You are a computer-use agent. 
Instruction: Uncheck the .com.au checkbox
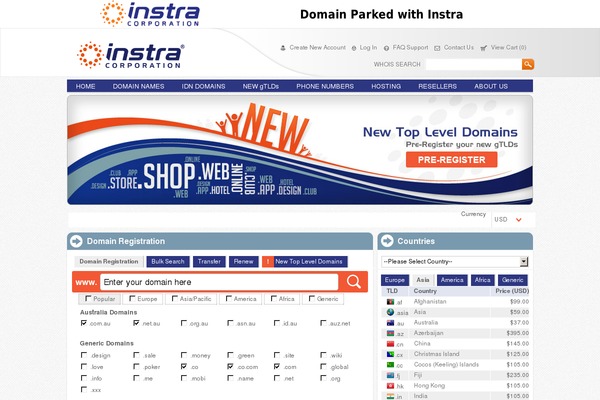[84, 323]
